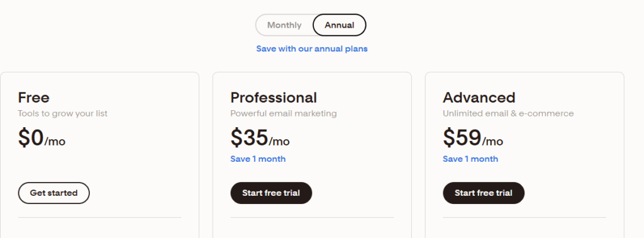
Task: Click 'Unlimited email & e-commerce' subtitle
Action: click(x=508, y=113)
